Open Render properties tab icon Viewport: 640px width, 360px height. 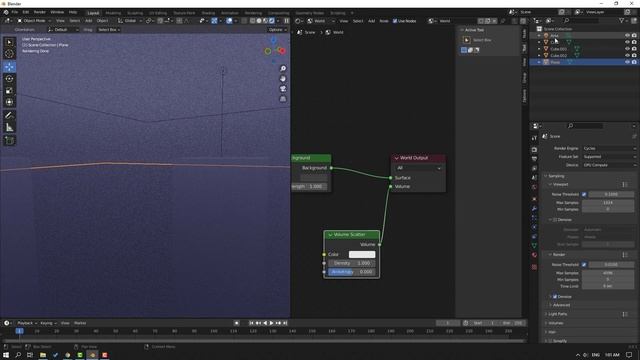pos(534,150)
